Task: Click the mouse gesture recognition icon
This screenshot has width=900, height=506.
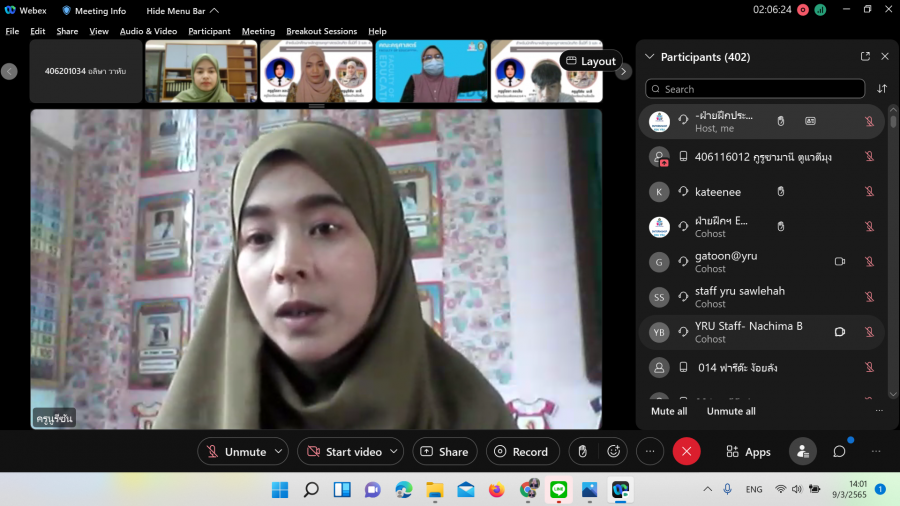Action: [x=582, y=451]
